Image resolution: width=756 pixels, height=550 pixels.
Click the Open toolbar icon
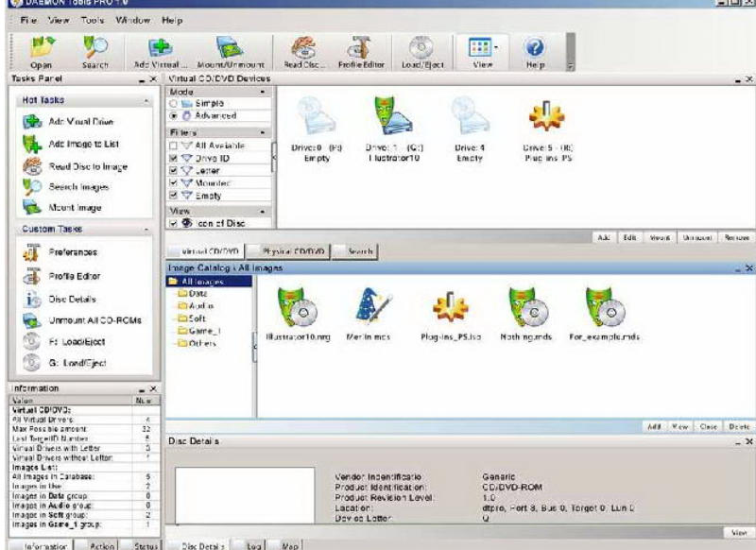point(42,52)
